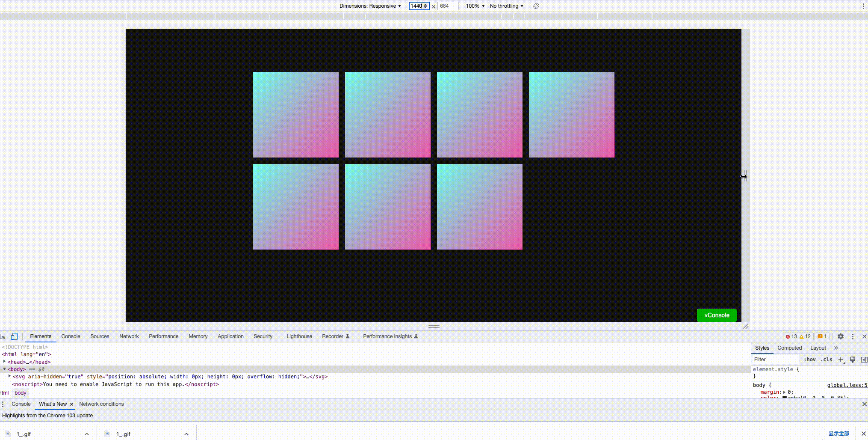Click the viewport height input field

point(447,6)
